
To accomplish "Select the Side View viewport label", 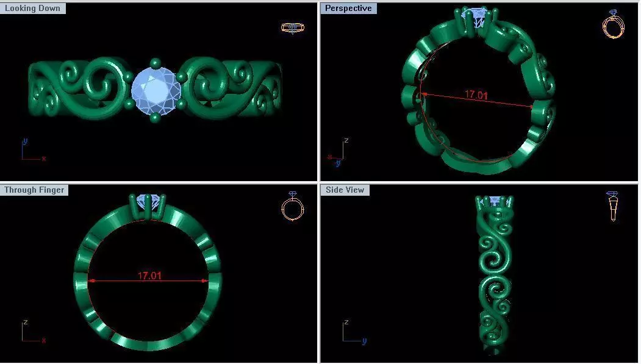I will pyautogui.click(x=345, y=190).
